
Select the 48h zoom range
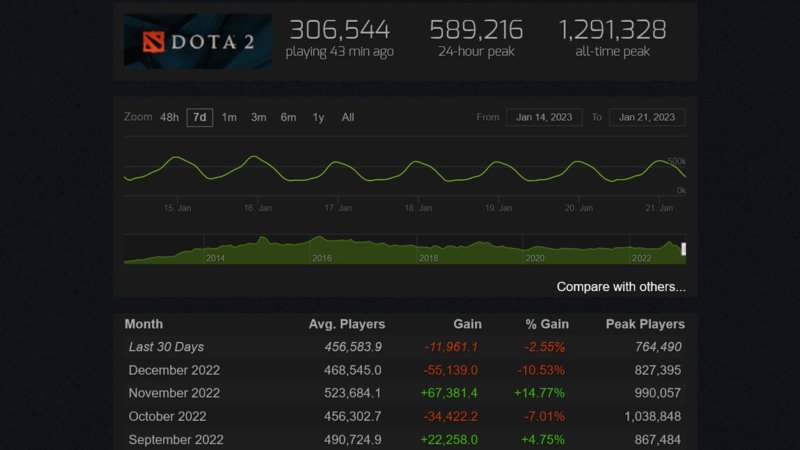(x=169, y=117)
